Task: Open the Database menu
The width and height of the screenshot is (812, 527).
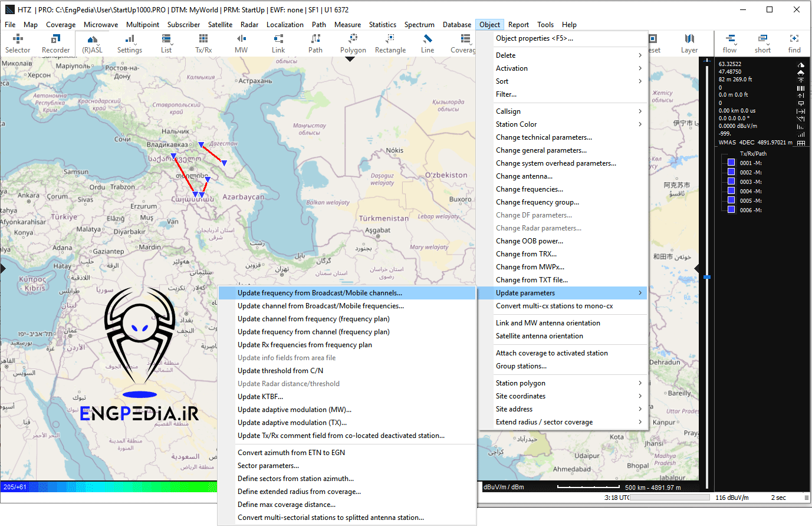Action: pyautogui.click(x=457, y=25)
